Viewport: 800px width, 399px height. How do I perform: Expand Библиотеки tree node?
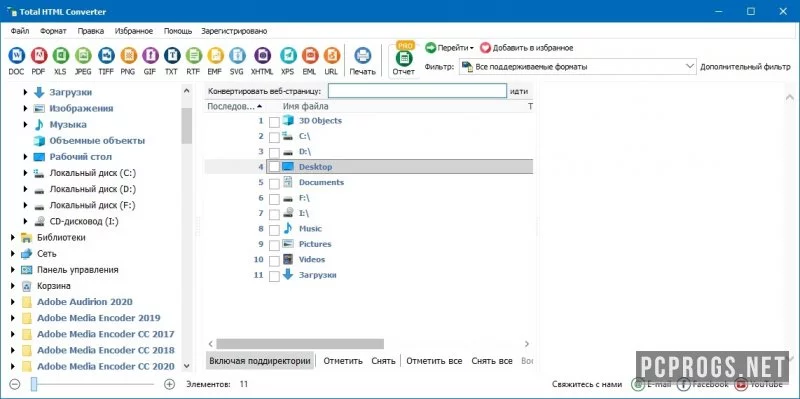(x=13, y=237)
